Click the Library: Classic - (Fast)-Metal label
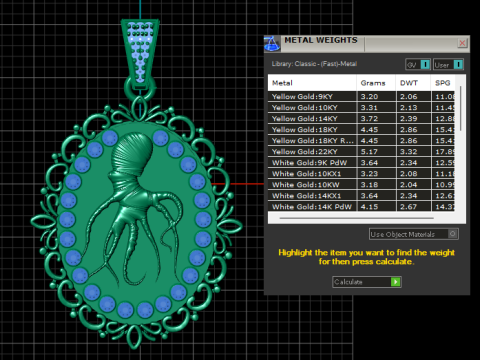The image size is (480, 360). click(x=314, y=64)
